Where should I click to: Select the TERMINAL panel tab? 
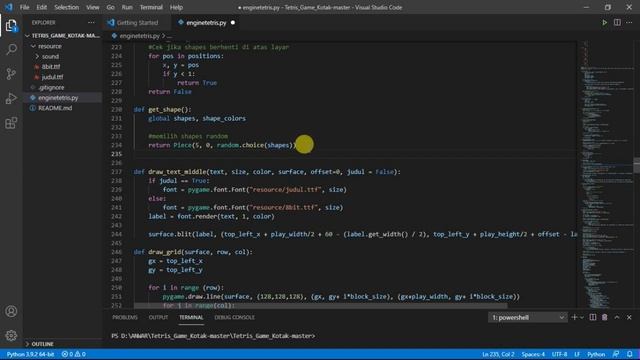[x=191, y=317]
